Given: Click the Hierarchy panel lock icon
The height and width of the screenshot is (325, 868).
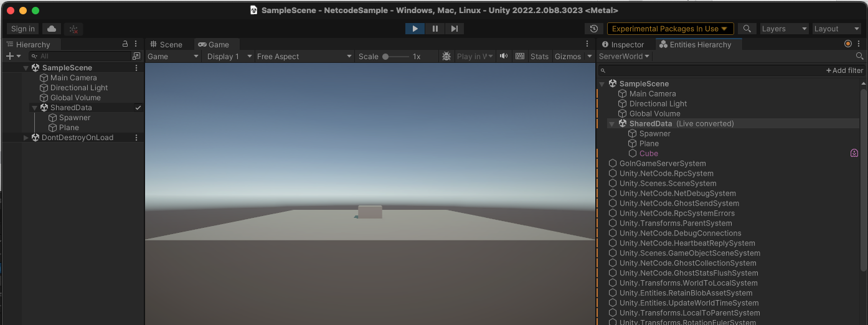Looking at the screenshot, I should pos(125,44).
